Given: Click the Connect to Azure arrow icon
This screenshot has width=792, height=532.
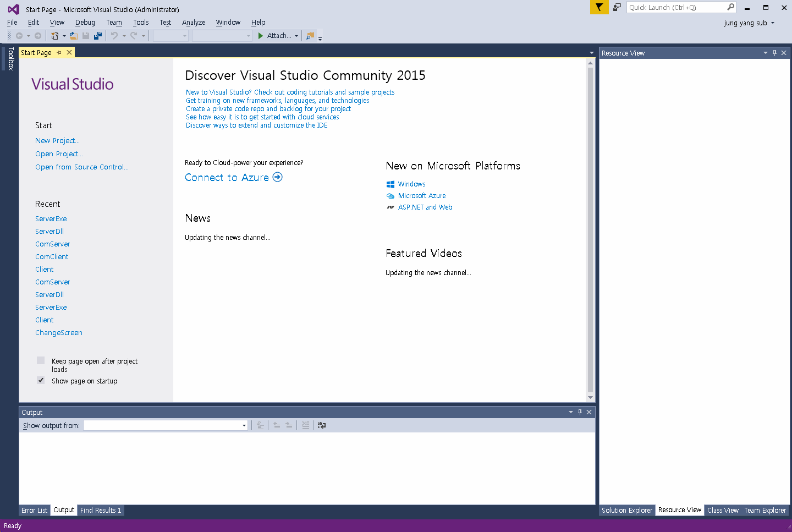Looking at the screenshot, I should coord(278,177).
